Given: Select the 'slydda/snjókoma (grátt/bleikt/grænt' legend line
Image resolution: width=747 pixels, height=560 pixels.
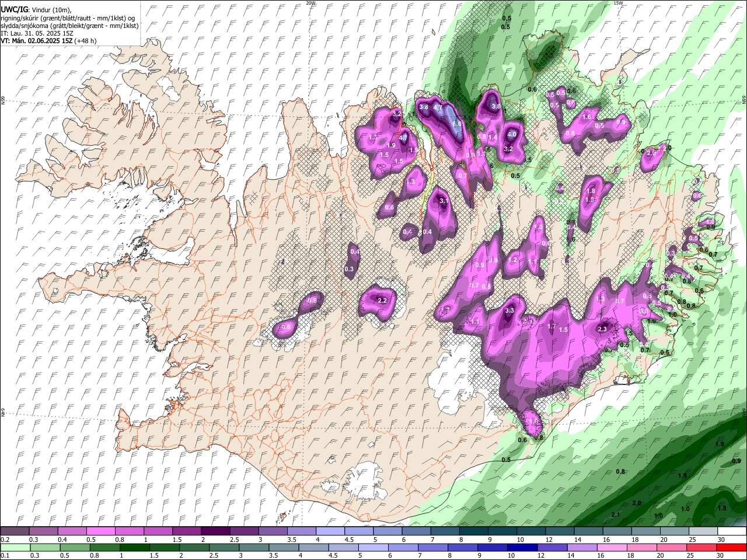Looking at the screenshot, I should coord(51,26).
